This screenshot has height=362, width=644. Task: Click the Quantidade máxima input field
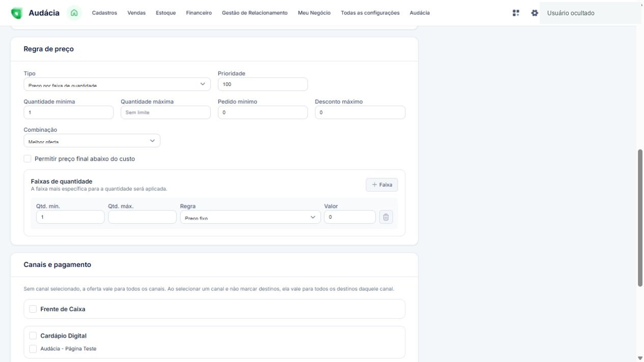(165, 112)
